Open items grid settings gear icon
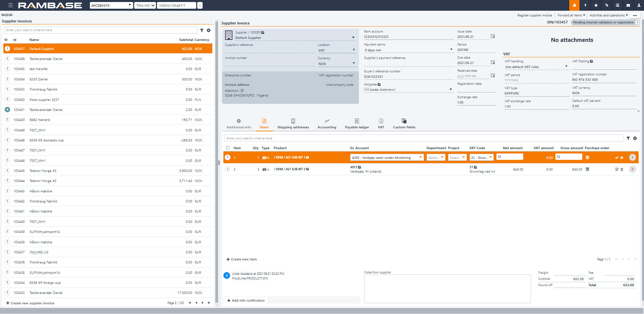644x314 pixels. click(x=635, y=138)
